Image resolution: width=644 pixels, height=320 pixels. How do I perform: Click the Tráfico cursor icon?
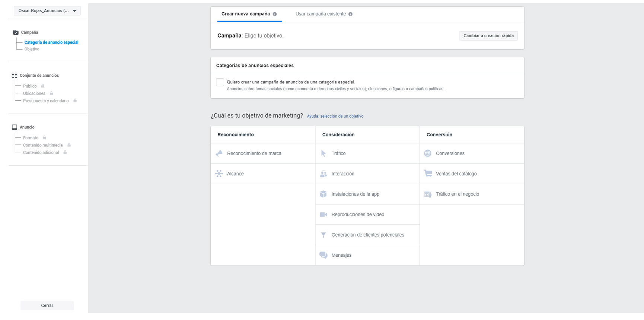(323, 153)
